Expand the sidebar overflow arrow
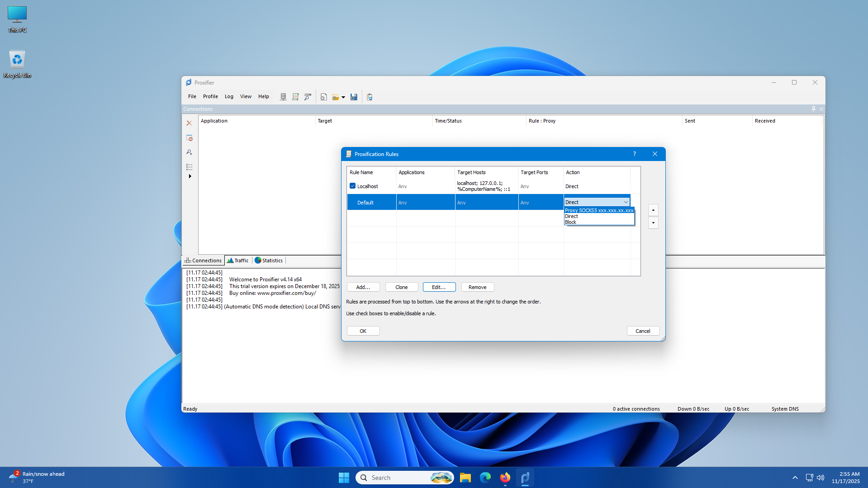The height and width of the screenshot is (488, 868). (190, 176)
